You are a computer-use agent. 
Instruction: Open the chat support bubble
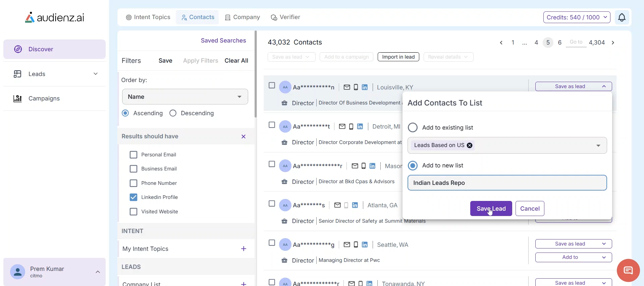(628, 270)
